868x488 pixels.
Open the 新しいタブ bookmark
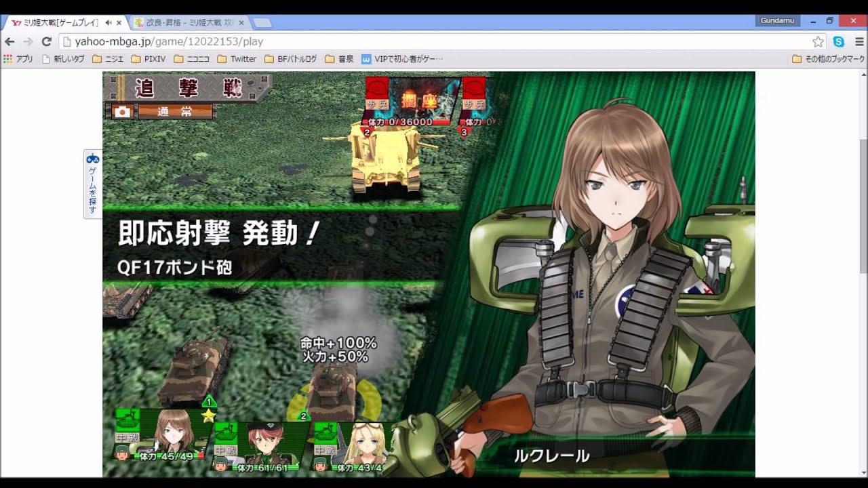(x=63, y=59)
